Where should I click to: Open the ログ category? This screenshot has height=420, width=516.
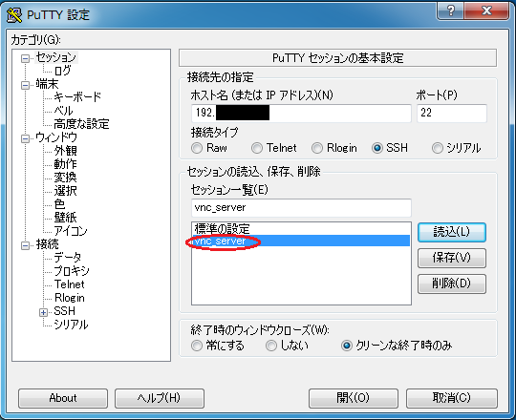pyautogui.click(x=62, y=71)
